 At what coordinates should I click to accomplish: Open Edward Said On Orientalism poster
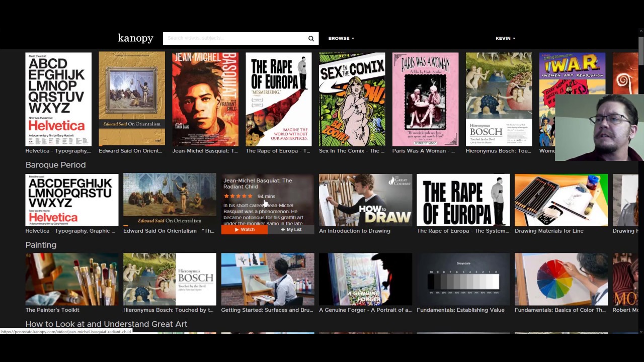(x=132, y=99)
